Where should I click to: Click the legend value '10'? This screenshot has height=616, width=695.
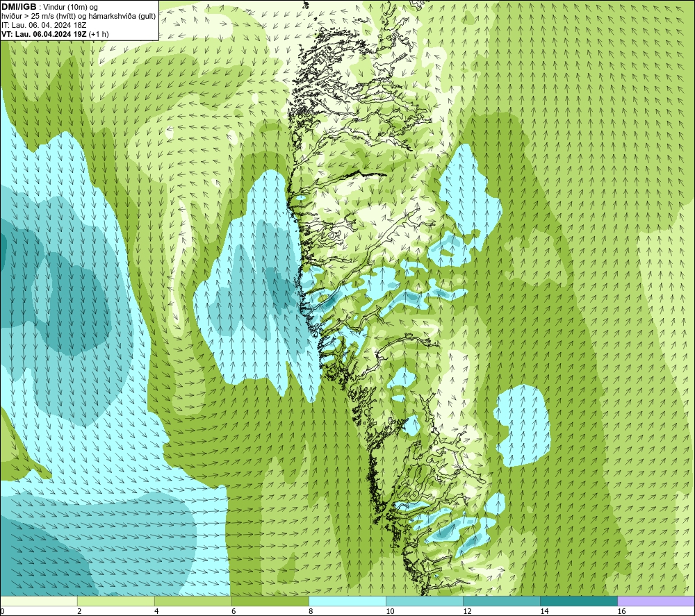[x=390, y=612]
